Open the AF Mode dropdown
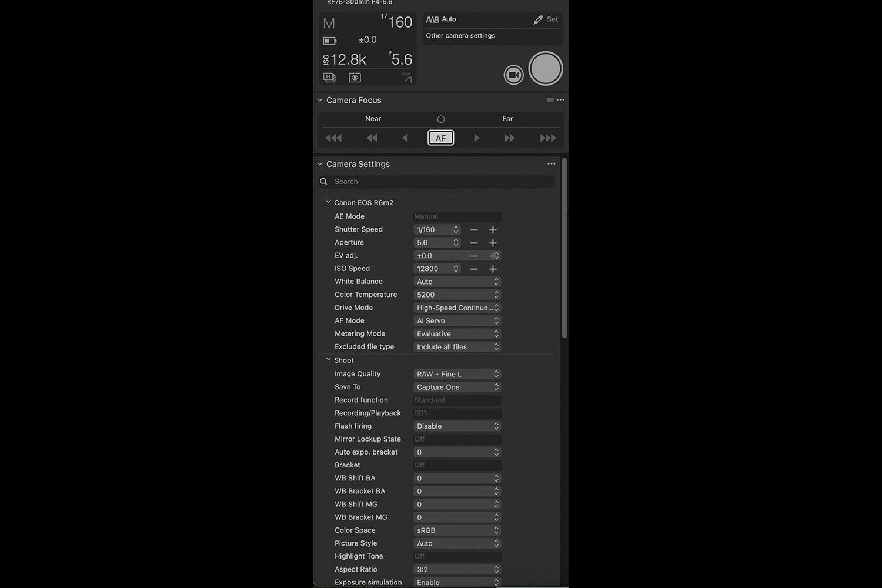Screen dimensions: 882x588 pos(457,320)
